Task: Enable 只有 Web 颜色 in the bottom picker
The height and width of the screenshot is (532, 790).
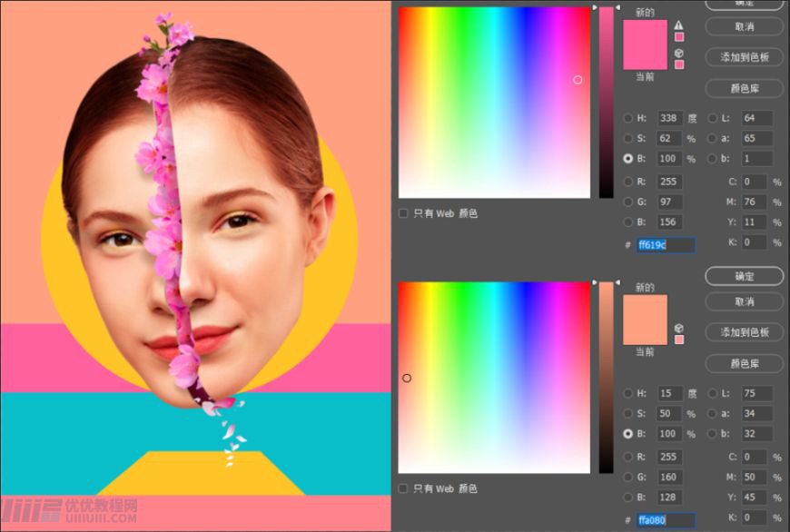Action: [x=403, y=488]
